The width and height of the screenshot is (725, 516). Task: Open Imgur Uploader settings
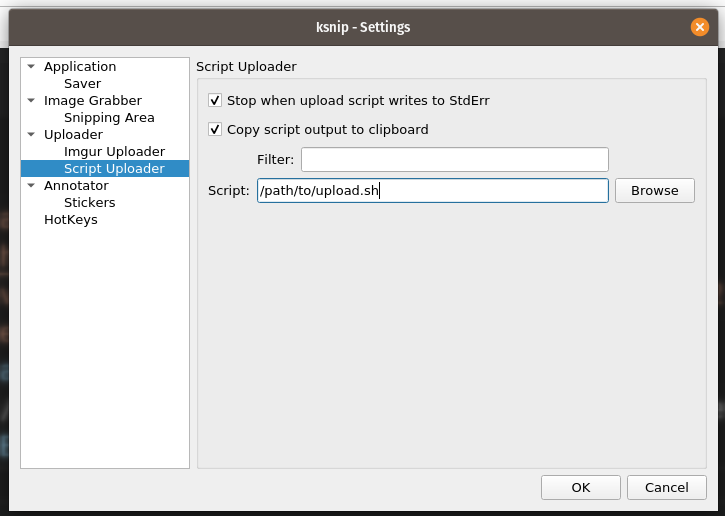pos(114,152)
